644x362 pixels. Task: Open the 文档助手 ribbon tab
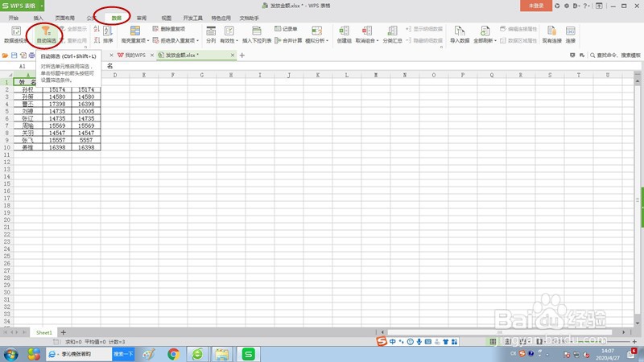click(250, 18)
